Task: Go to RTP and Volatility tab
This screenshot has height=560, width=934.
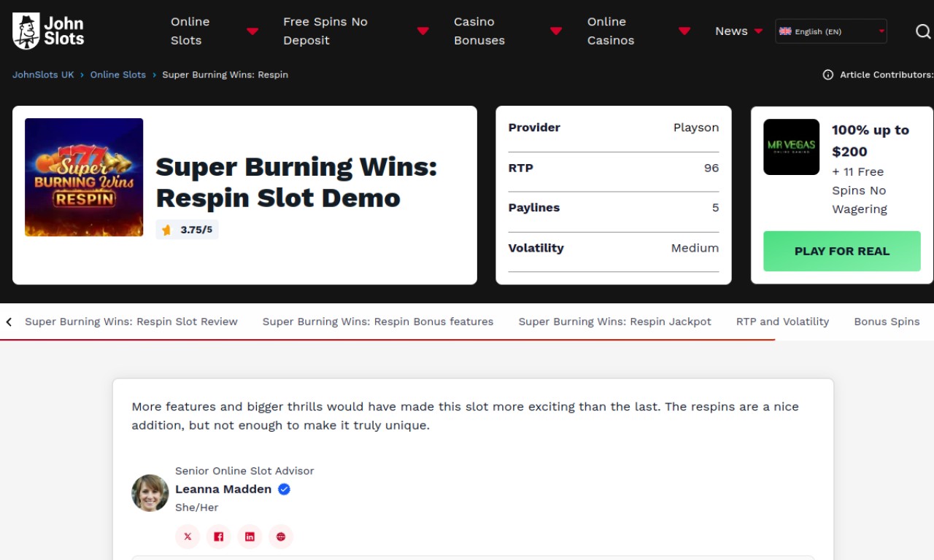Action: 782,322
